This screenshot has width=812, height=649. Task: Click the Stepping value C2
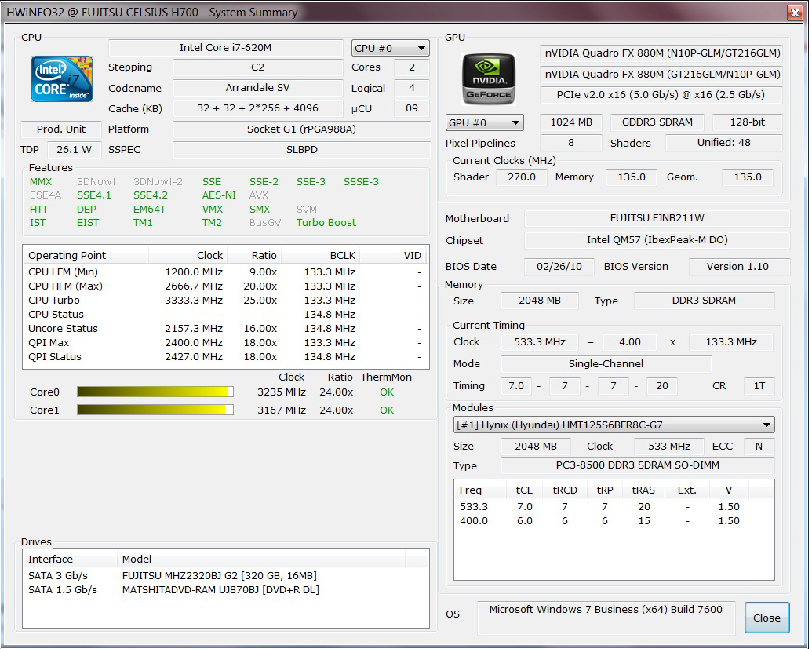[257, 67]
